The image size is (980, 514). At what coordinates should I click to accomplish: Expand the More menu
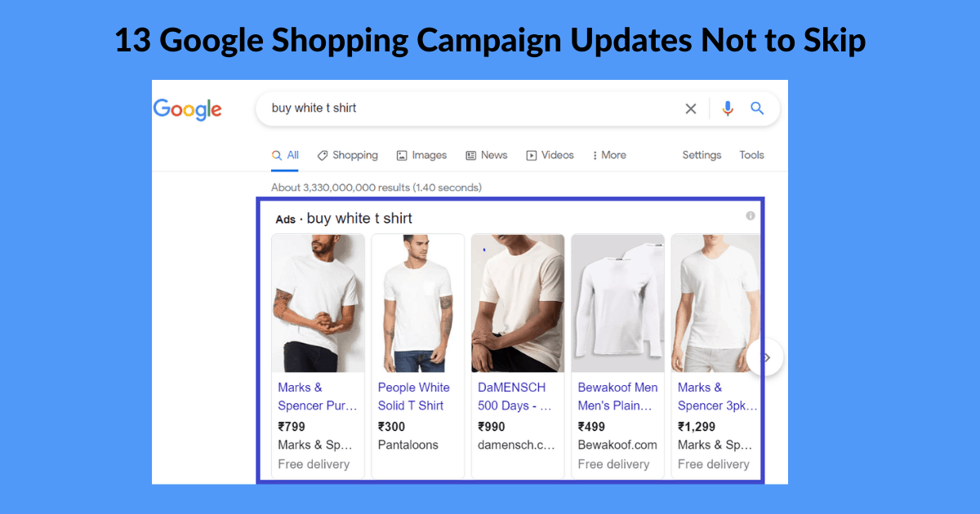tap(609, 155)
